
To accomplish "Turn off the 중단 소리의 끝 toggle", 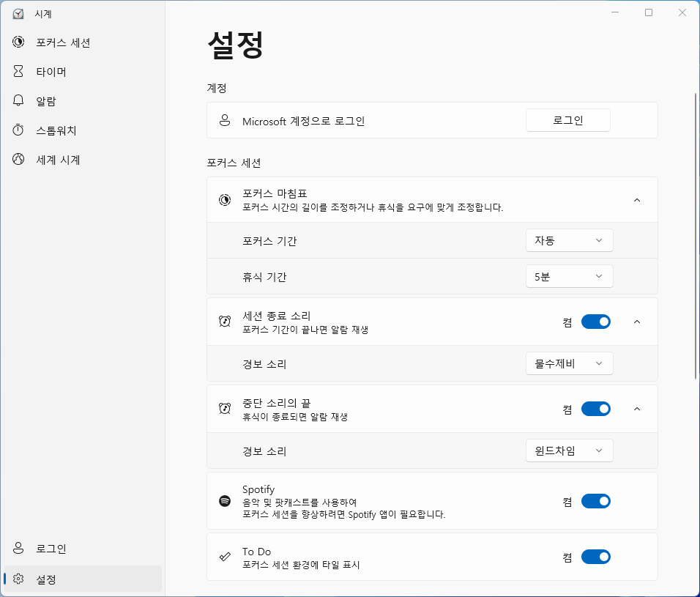I will point(596,409).
